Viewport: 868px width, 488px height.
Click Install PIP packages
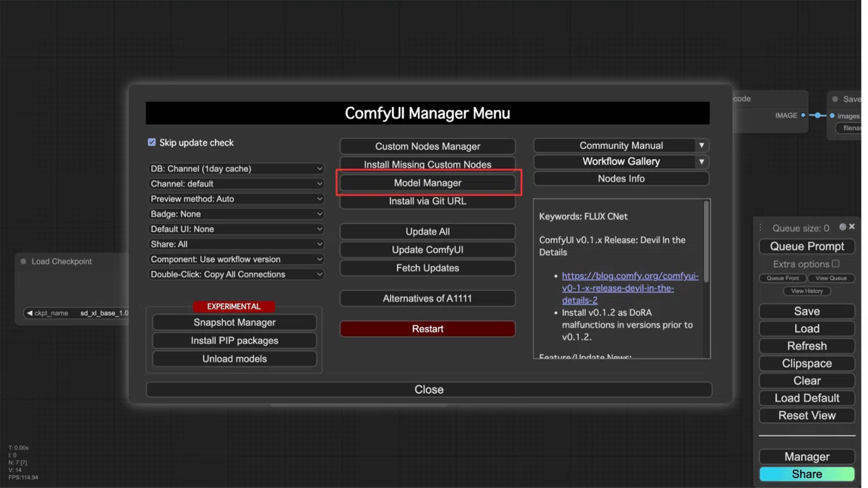pos(234,341)
